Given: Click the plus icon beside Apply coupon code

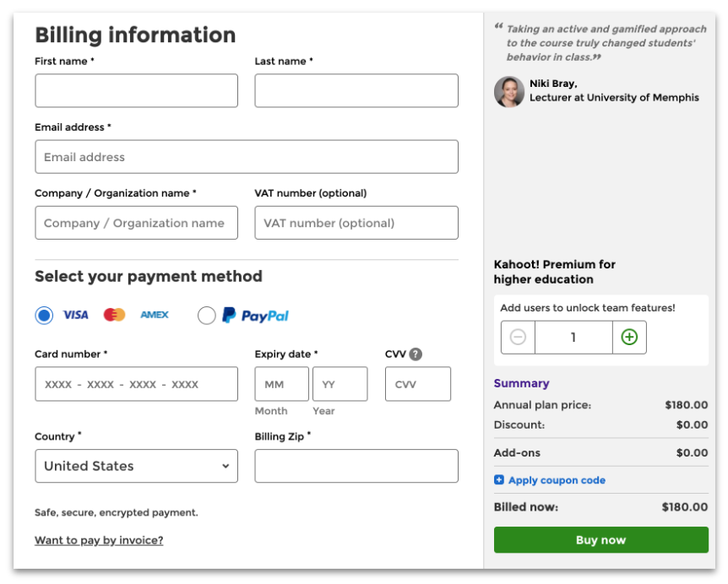Looking at the screenshot, I should coord(498,479).
